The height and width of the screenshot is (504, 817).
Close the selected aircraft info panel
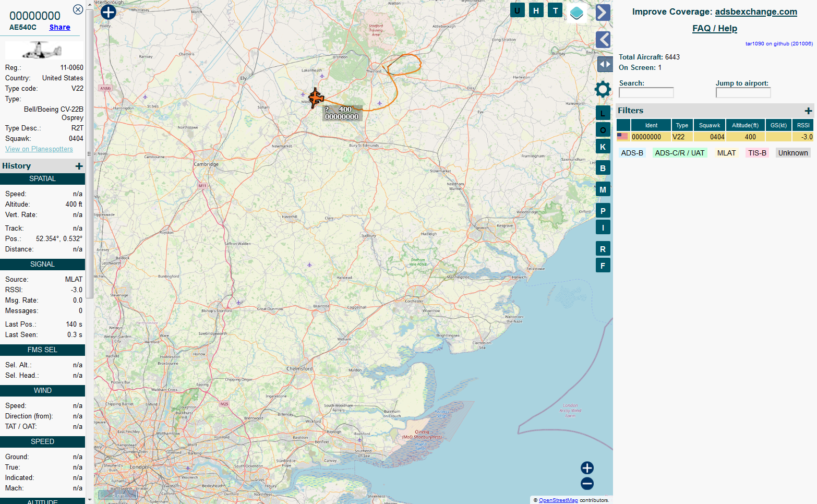78,9
